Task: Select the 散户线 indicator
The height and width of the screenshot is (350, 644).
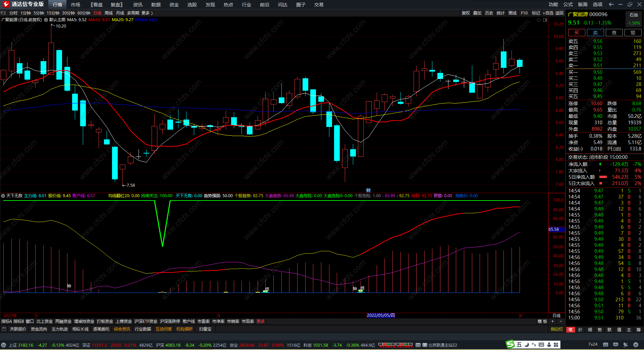Action: pos(189,321)
